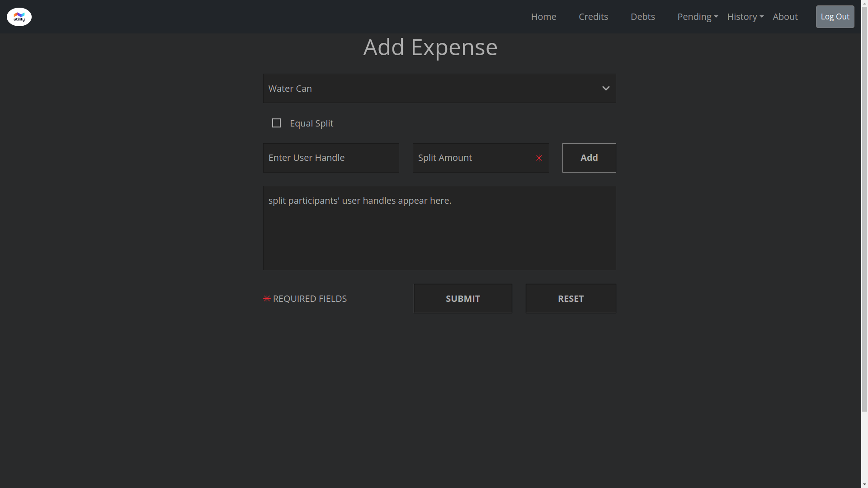Click the chevron arrow of Water Can select

(x=606, y=89)
